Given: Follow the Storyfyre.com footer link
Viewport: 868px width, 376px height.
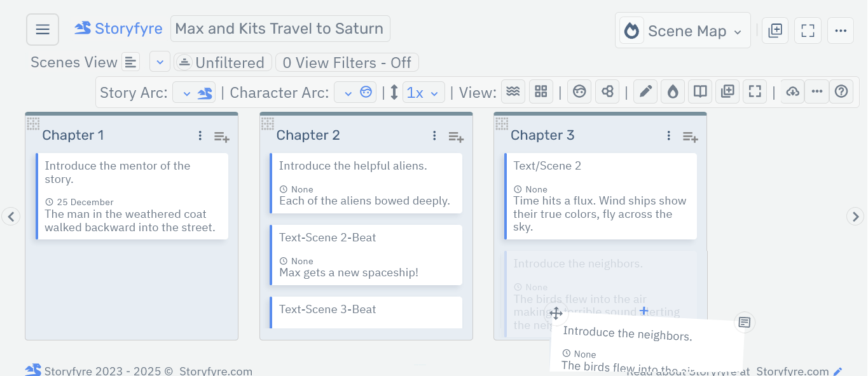Looking at the screenshot, I should (216, 370).
